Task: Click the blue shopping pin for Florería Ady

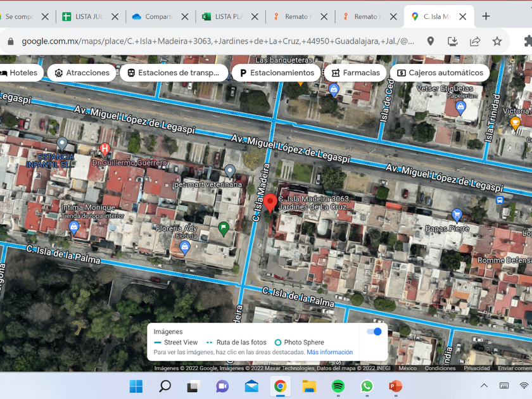Action: tap(184, 247)
